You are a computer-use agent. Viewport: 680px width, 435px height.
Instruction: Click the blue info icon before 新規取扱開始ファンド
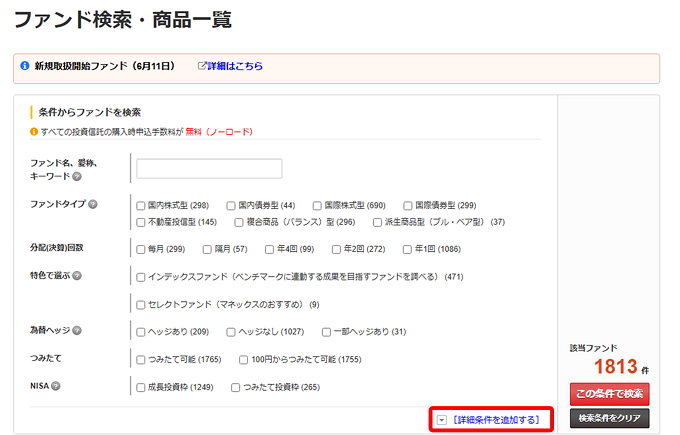(x=25, y=66)
